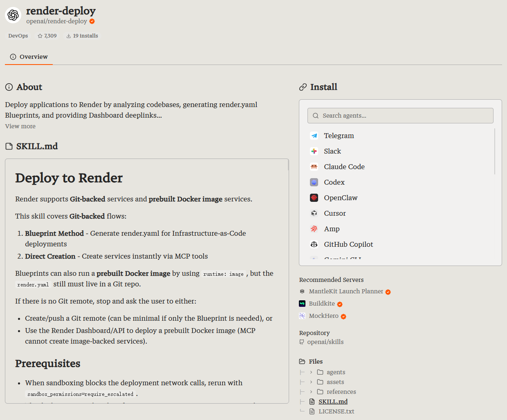Choose the OpenClaw icon
Image resolution: width=507 pixels, height=420 pixels.
point(314,198)
